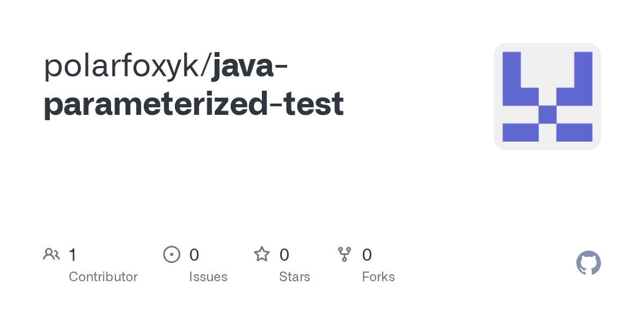The height and width of the screenshot is (322, 644).
Task: Click the stars count 0
Action: coord(284,255)
